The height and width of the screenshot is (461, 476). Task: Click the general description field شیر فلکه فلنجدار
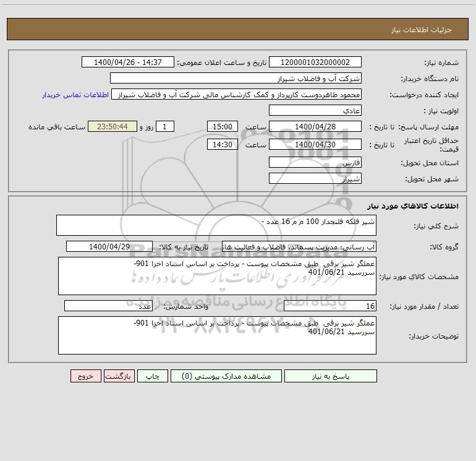pyautogui.click(x=216, y=225)
